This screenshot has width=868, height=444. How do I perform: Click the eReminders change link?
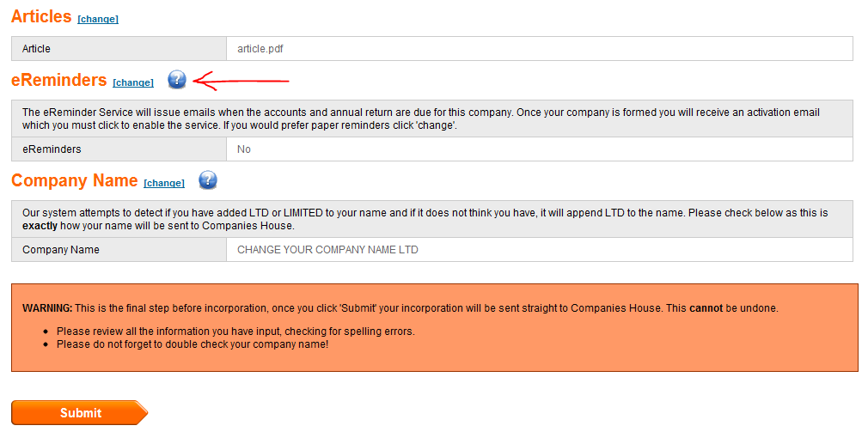click(x=133, y=83)
